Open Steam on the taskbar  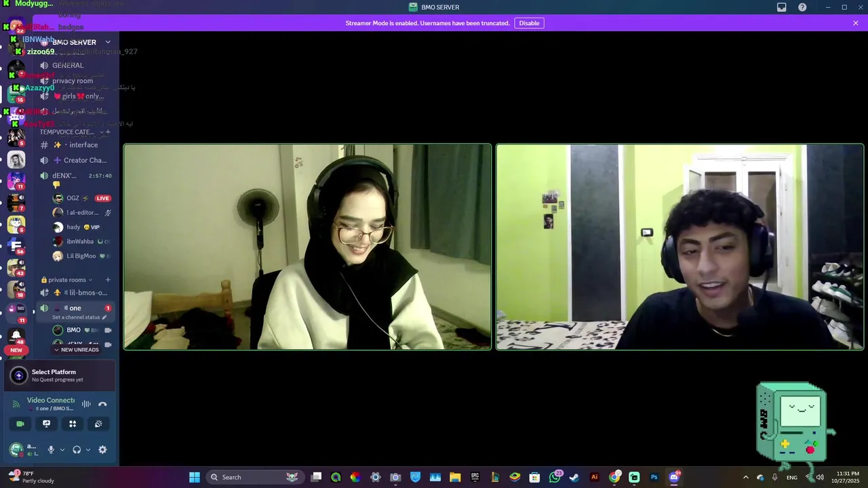click(574, 477)
